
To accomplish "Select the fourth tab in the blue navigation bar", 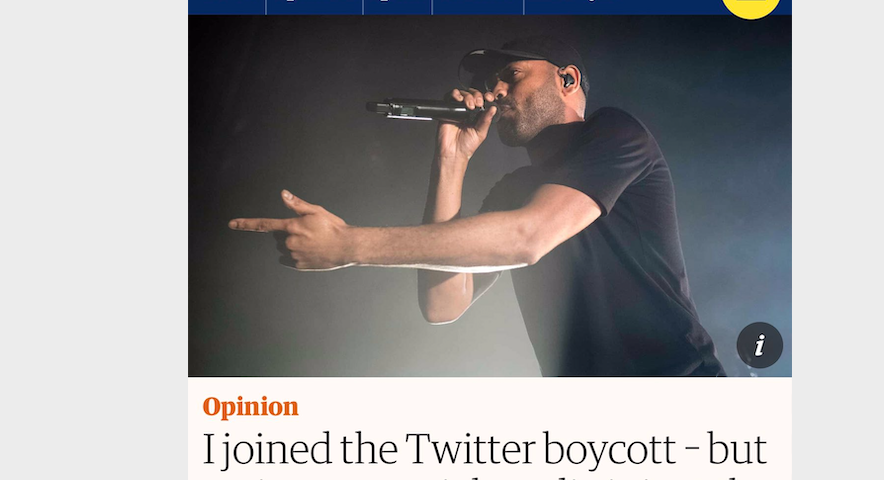I will (x=477, y=6).
